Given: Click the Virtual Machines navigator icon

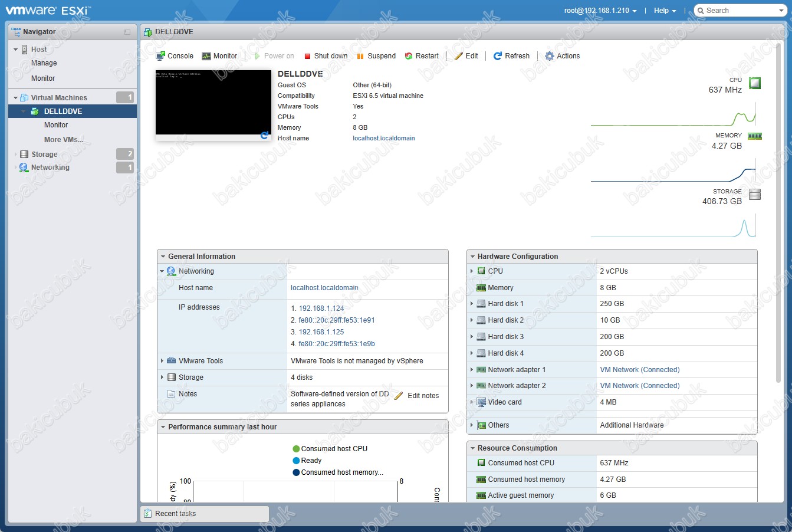Looking at the screenshot, I should [x=24, y=97].
